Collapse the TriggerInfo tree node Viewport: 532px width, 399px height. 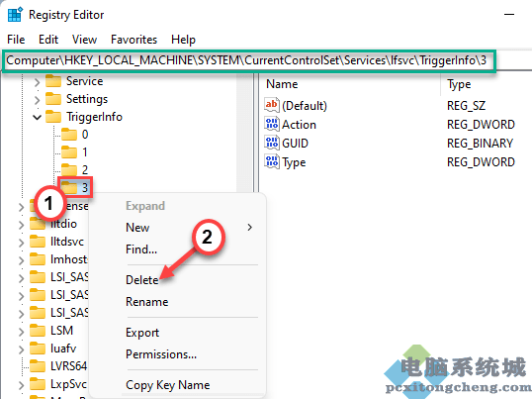click(37, 117)
